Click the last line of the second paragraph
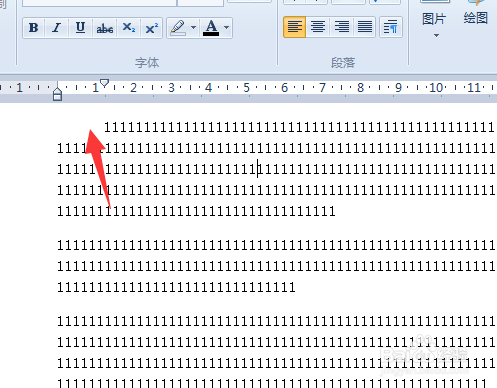The height and width of the screenshot is (388, 497). coord(176,287)
